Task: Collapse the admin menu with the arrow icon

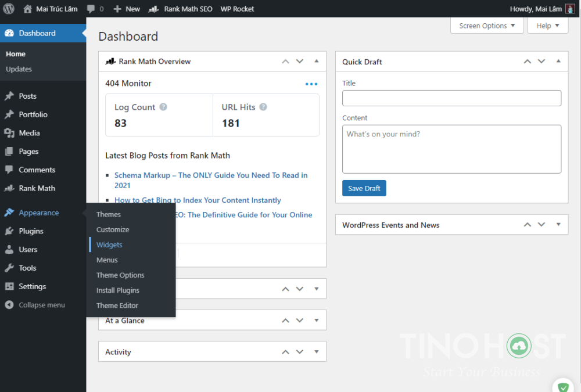Action: point(9,305)
